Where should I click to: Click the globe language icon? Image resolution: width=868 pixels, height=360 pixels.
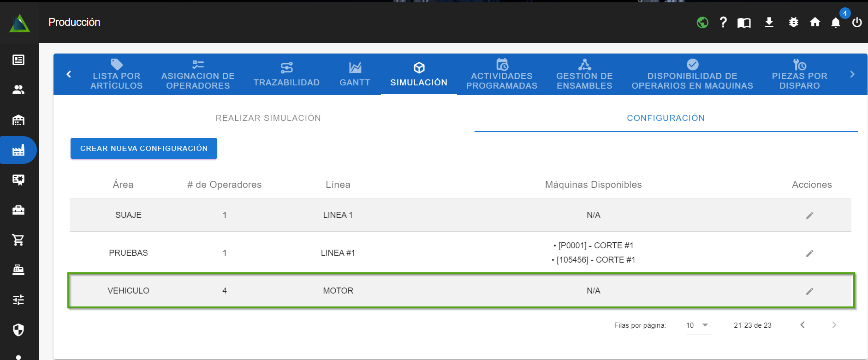pos(702,22)
